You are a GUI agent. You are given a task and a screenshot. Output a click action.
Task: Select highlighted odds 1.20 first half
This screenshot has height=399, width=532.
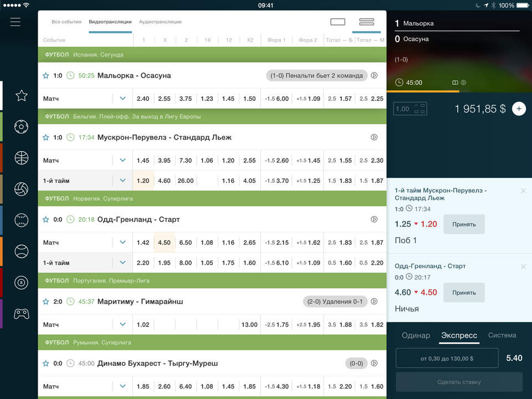pos(143,181)
